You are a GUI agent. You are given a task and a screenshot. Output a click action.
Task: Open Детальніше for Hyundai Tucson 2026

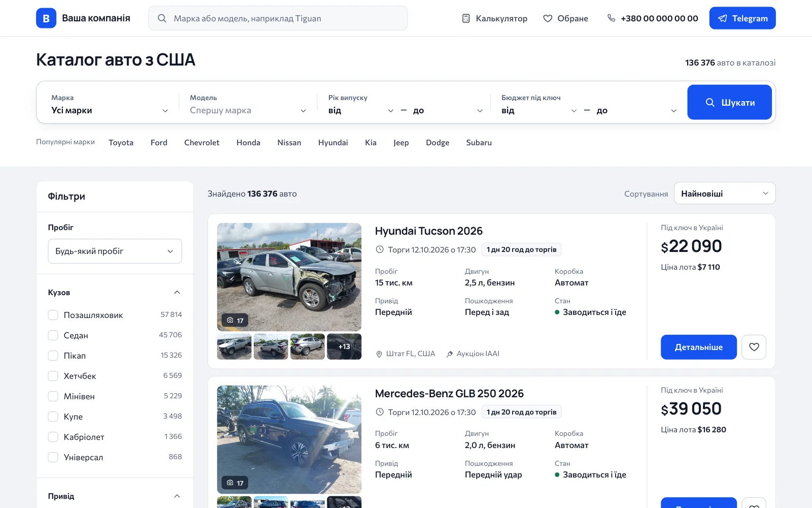(x=699, y=347)
